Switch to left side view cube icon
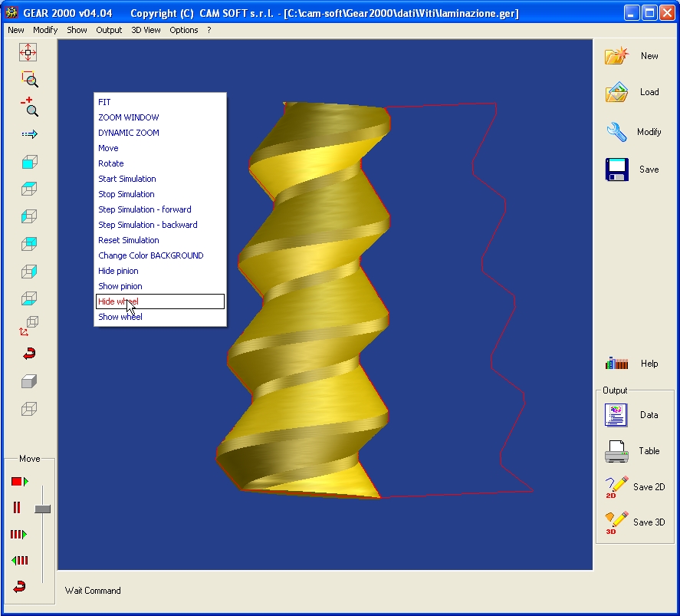Viewport: 680px width, 616px height. pos(29,216)
